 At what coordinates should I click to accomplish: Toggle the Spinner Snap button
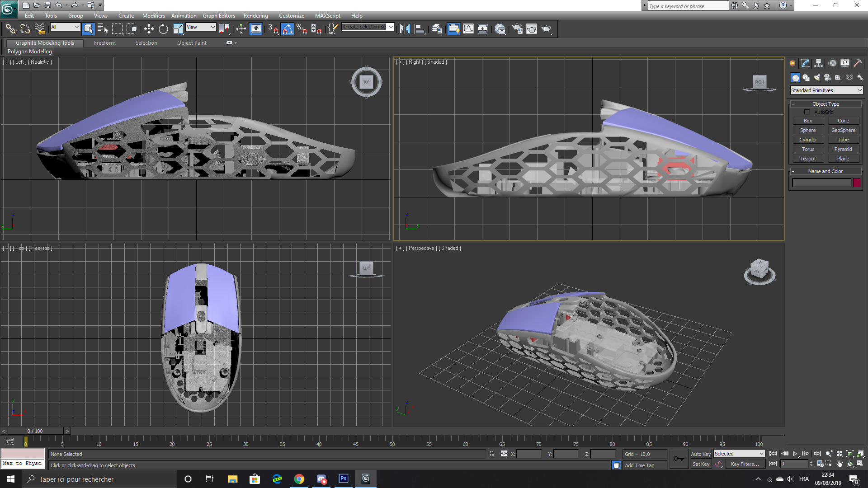pos(316,29)
